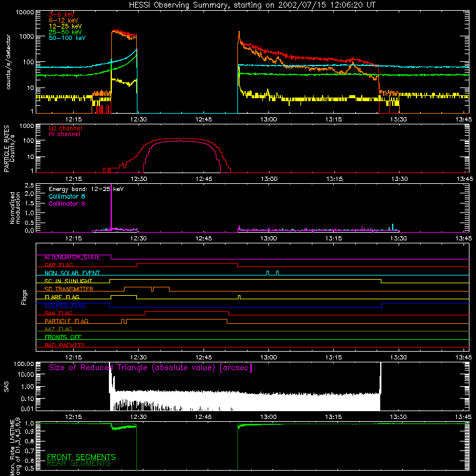The width and height of the screenshot is (476, 476).
Task: Click the green 25-50 keV legend entry
Action: click(x=65, y=32)
